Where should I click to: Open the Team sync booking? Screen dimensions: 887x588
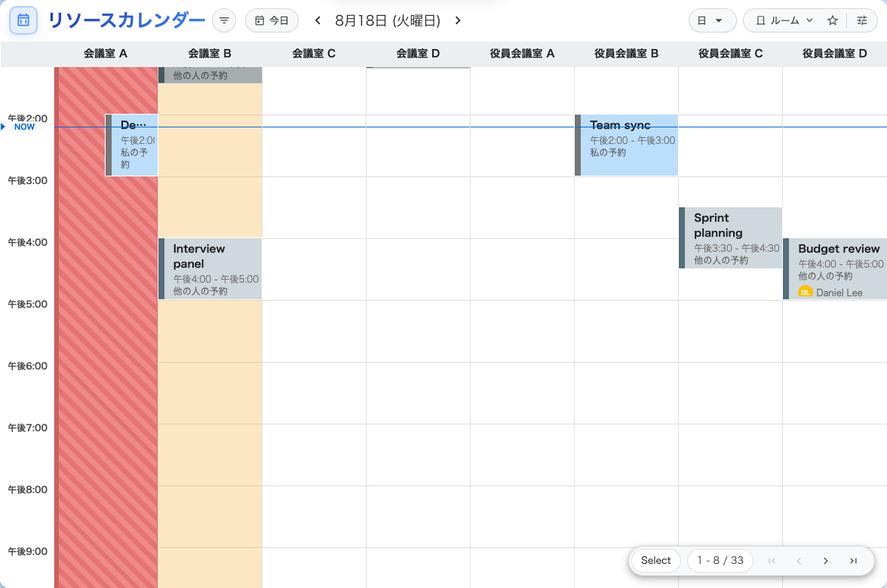626,145
